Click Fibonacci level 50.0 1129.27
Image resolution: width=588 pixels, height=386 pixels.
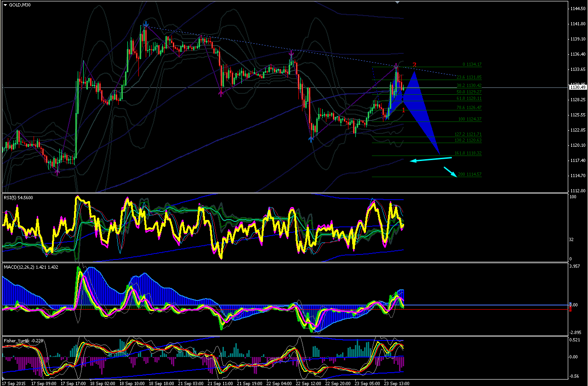(468, 92)
